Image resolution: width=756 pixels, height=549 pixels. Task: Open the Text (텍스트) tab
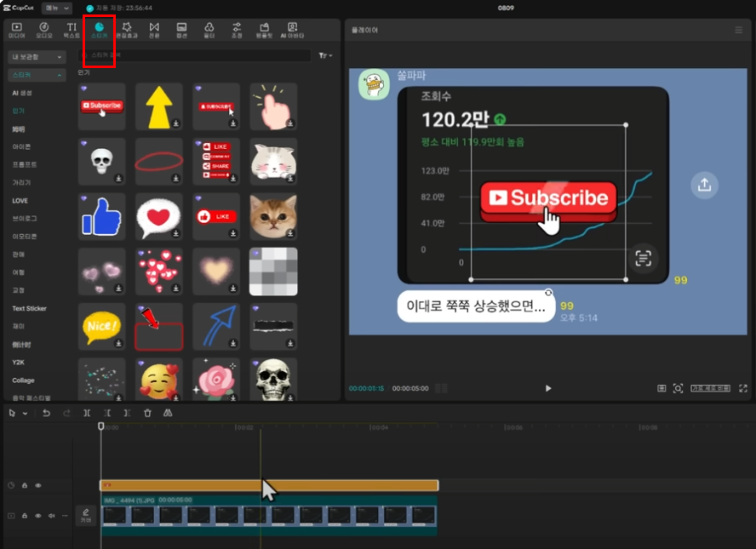(72, 30)
